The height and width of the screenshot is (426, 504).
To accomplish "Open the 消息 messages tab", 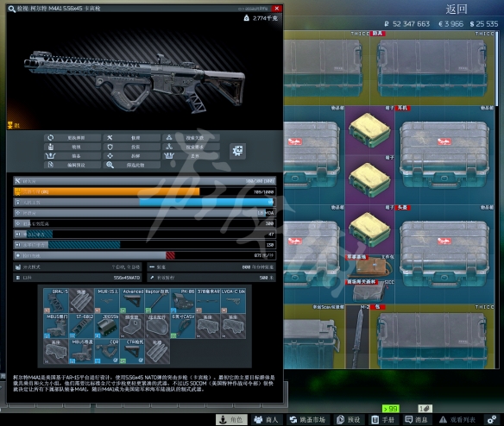I will (x=418, y=420).
